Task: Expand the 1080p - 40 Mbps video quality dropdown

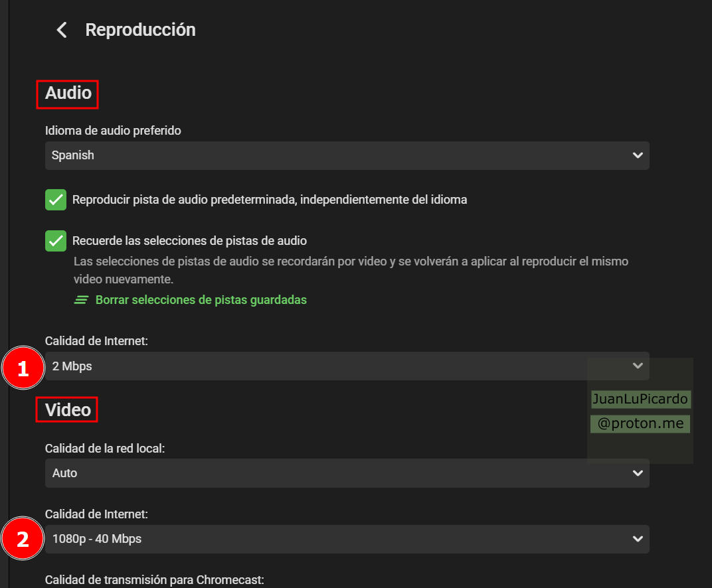Action: click(345, 539)
